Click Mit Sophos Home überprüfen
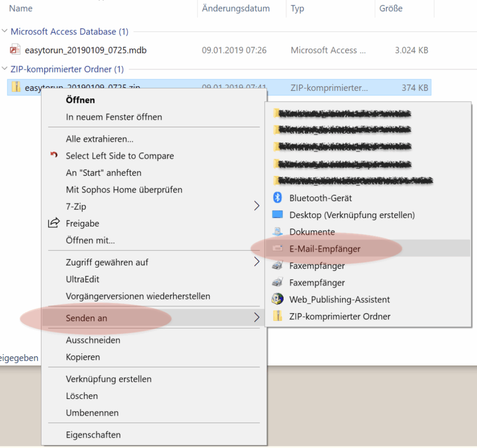The height and width of the screenshot is (448, 477). (x=124, y=189)
